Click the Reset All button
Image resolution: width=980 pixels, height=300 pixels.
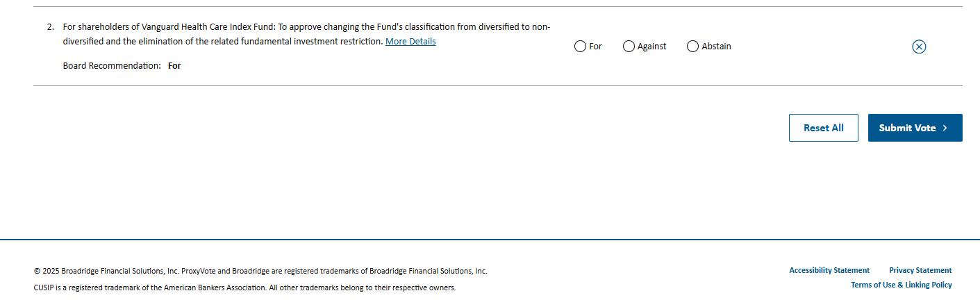pos(823,128)
